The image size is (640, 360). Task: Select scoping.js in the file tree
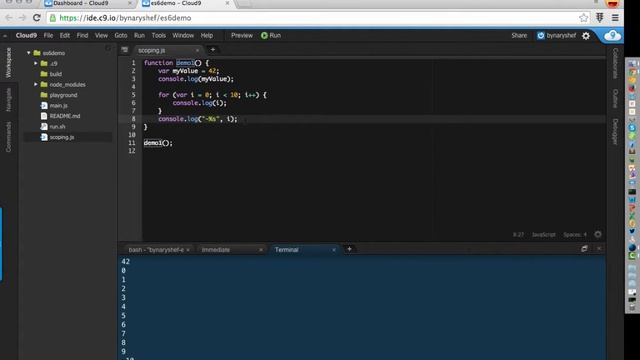tap(62, 137)
